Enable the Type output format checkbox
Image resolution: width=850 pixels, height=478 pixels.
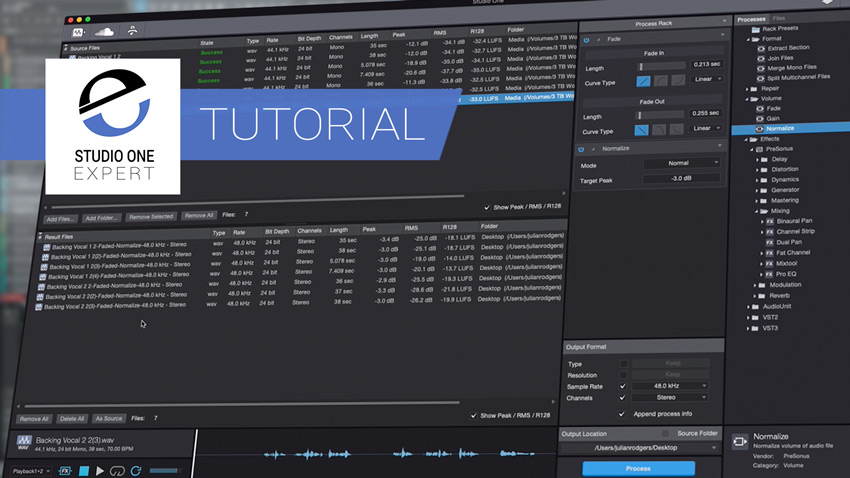pyautogui.click(x=623, y=364)
